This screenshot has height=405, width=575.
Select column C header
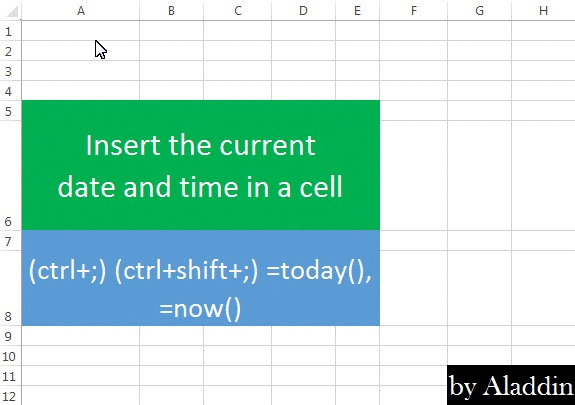(238, 11)
